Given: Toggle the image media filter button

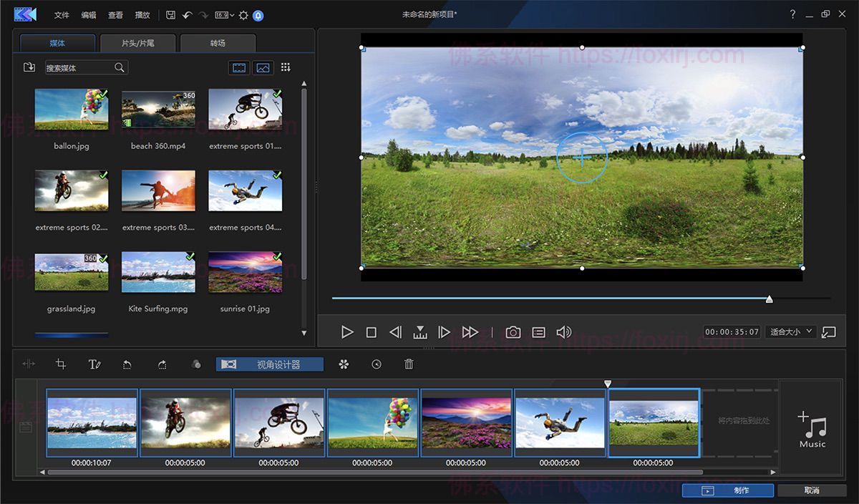Looking at the screenshot, I should tap(263, 67).
